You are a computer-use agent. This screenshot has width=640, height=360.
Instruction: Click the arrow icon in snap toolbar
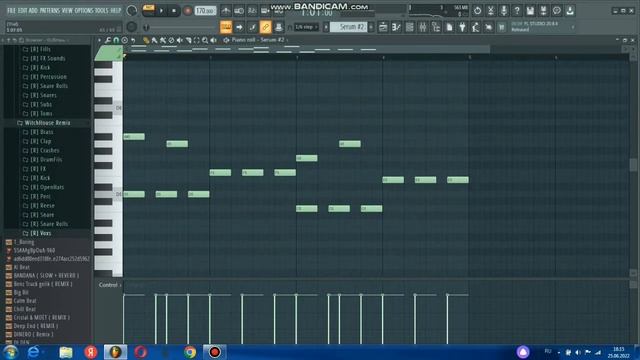(x=239, y=27)
